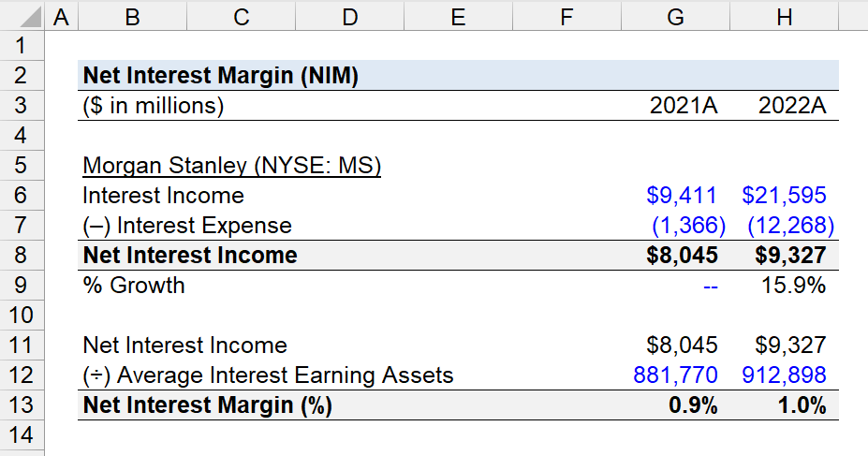Select row 3 header
The image size is (868, 456).
pos(22,105)
